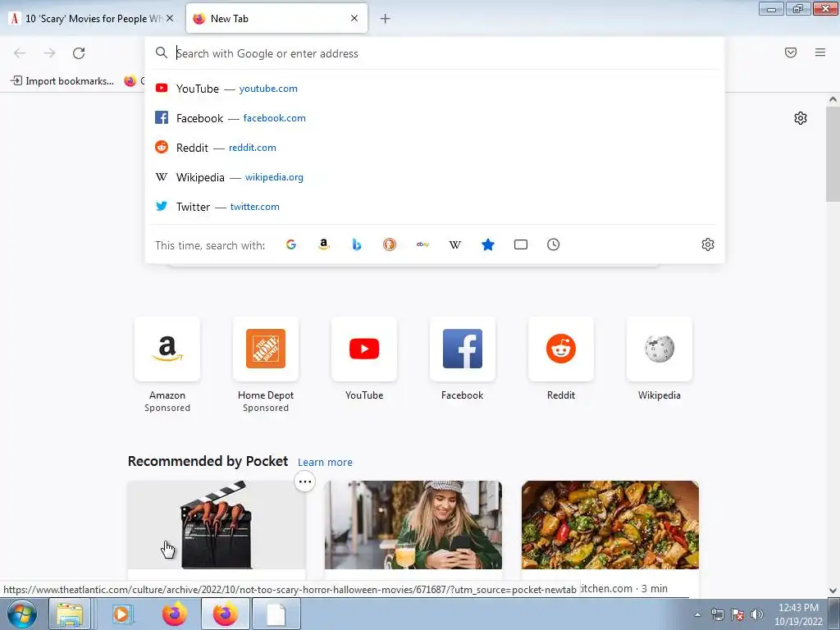This screenshot has width=840, height=630.
Task: Choose the Facebook suggestion facebook.com
Action: [434, 118]
